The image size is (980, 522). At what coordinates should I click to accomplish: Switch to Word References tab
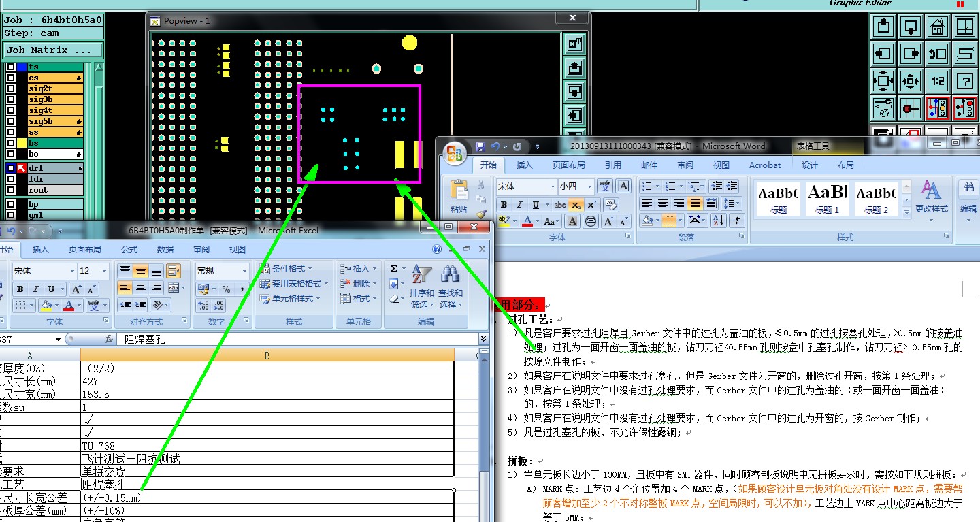(x=612, y=165)
